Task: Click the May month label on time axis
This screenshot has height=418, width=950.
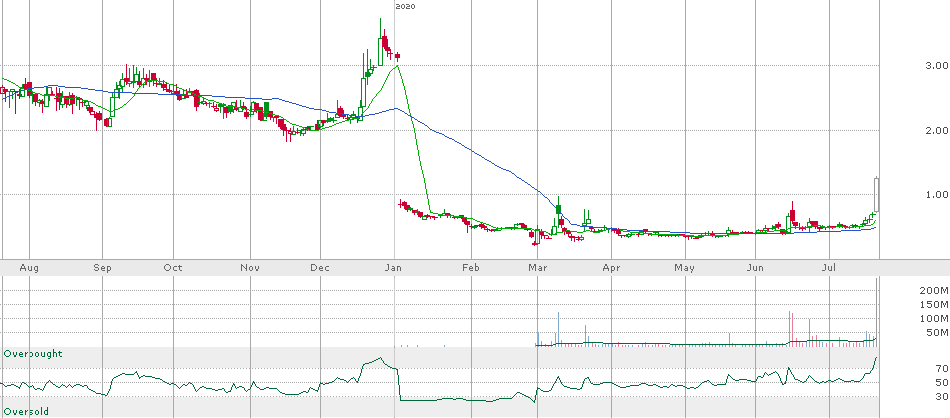Action: coord(685,267)
